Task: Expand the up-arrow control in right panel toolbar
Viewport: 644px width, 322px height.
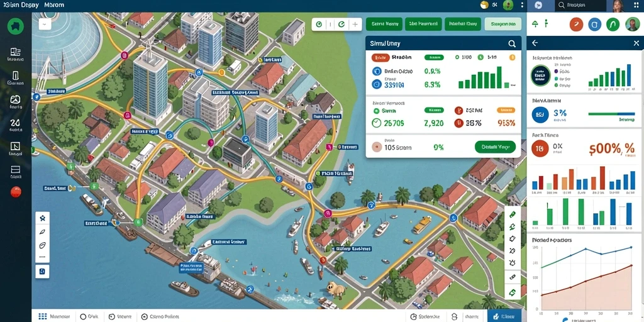Action: pos(535,24)
